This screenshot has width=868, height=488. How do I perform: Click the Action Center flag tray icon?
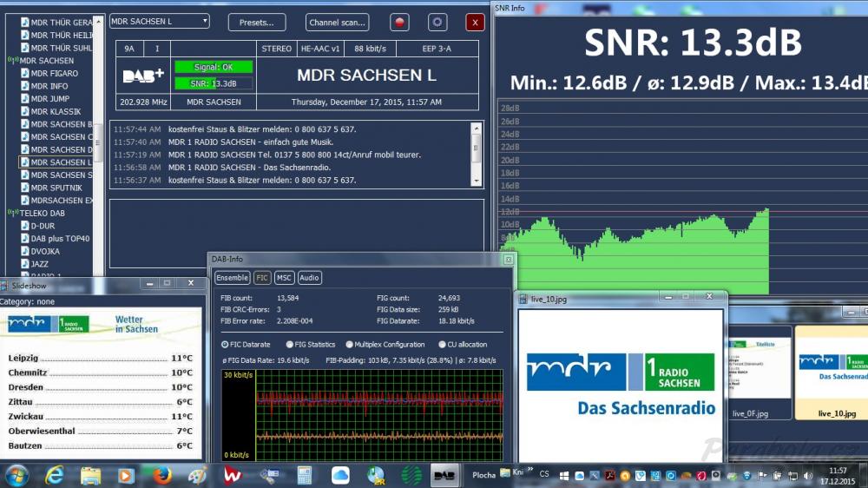tap(762, 475)
